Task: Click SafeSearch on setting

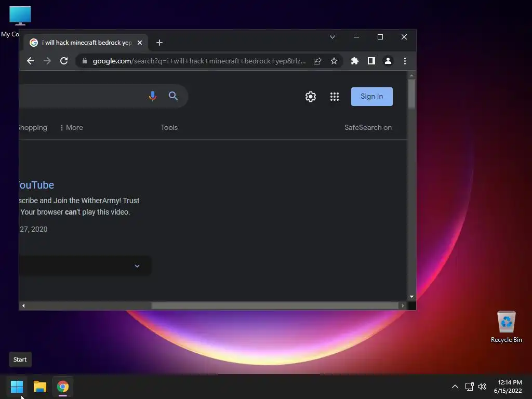Action: pyautogui.click(x=368, y=128)
